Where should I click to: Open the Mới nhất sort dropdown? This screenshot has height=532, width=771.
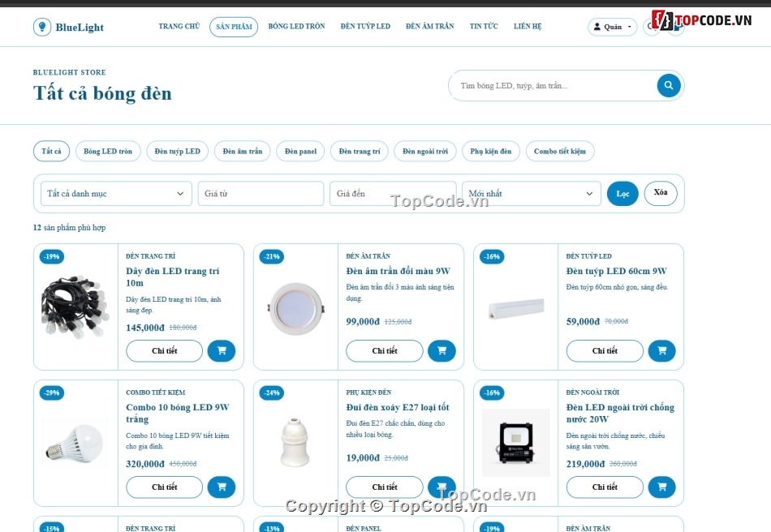tap(532, 194)
